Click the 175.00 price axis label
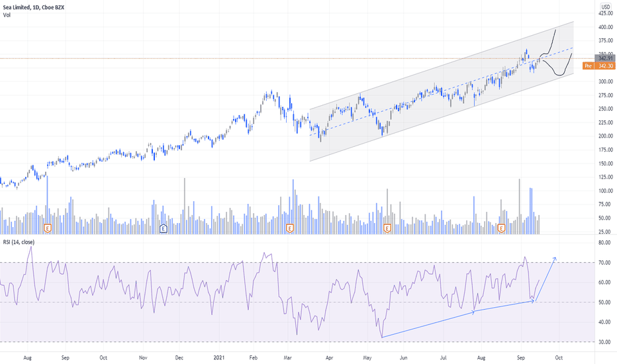Image resolution: width=617 pixels, height=364 pixels. pyautogui.click(x=606, y=150)
